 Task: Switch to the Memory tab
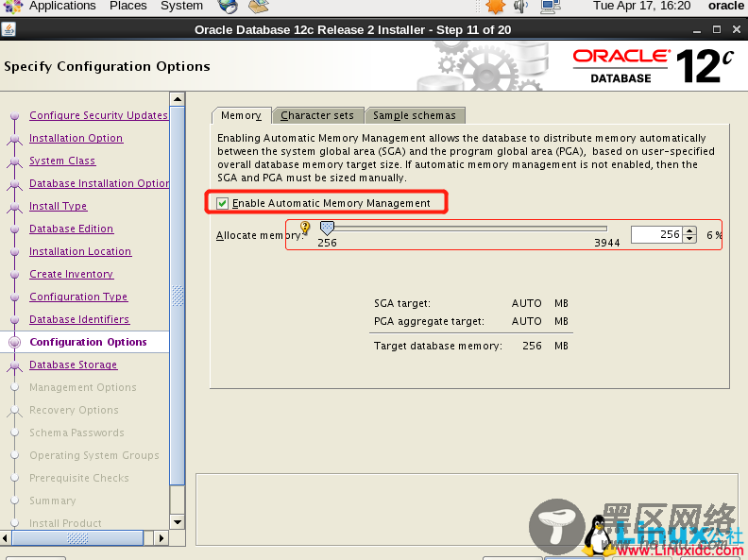[x=241, y=115]
